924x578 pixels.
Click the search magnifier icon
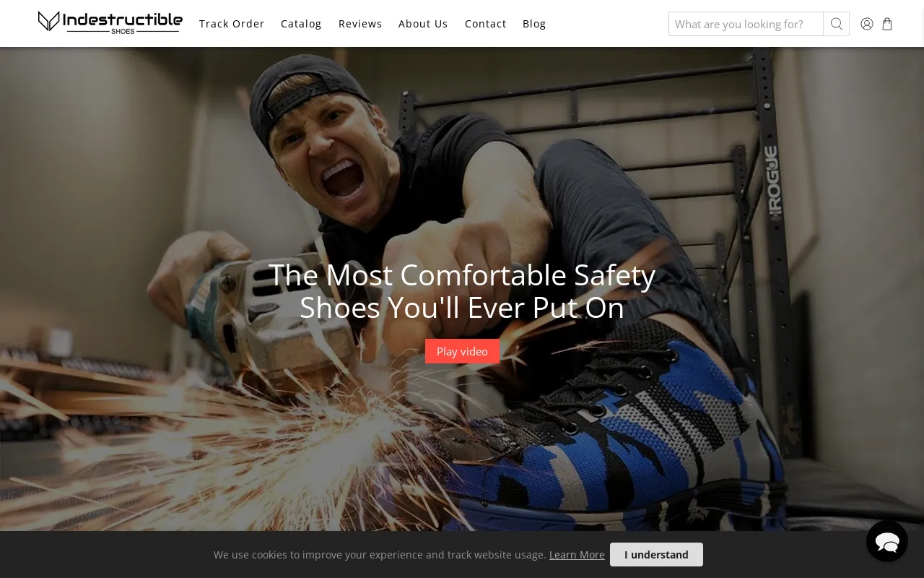(x=836, y=24)
